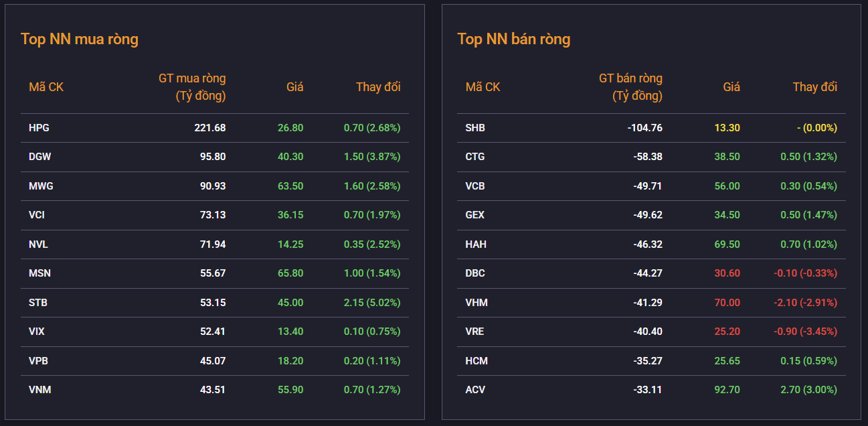
Task: Click the VHM stock symbol
Action: click(476, 303)
